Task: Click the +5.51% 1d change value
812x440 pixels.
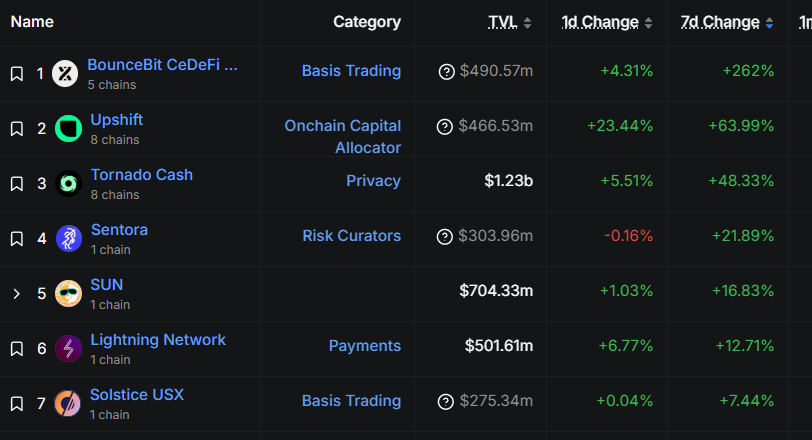Action: 627,181
